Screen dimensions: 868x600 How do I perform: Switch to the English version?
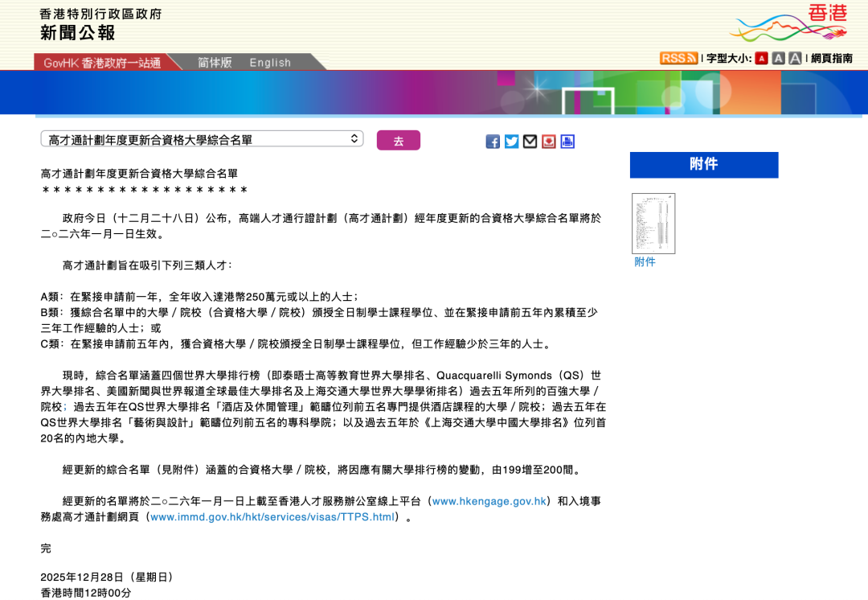click(x=270, y=62)
